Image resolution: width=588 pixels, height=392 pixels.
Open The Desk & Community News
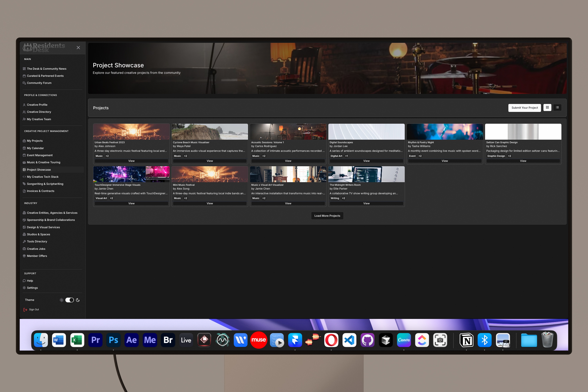(x=46, y=69)
